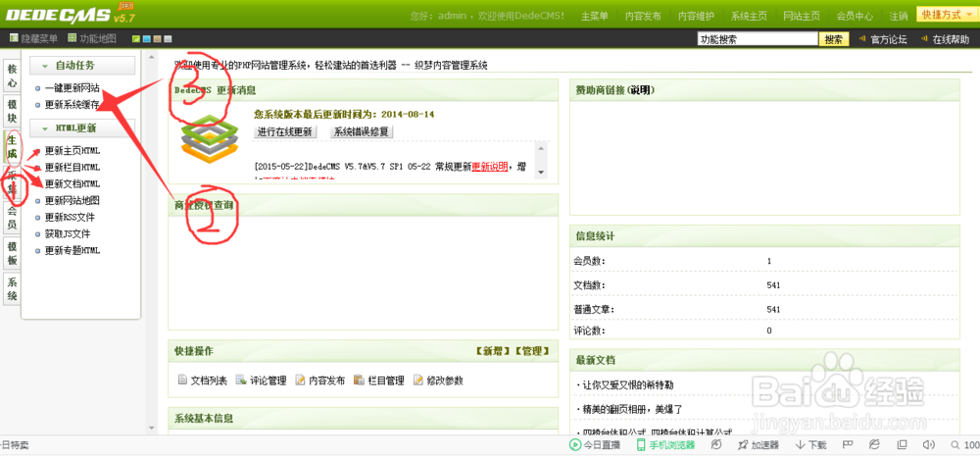Open the 快捷方式 shortcuts dropdown

(x=947, y=15)
